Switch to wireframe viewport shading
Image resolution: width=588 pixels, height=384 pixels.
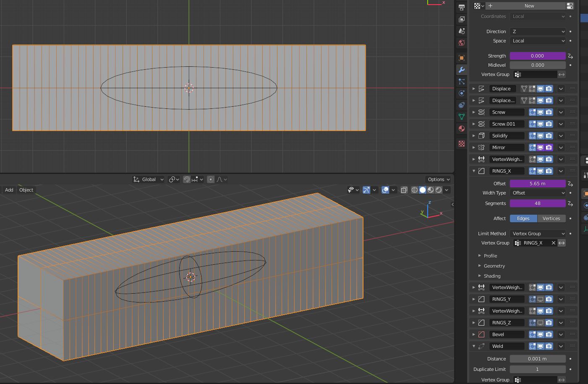[415, 190]
